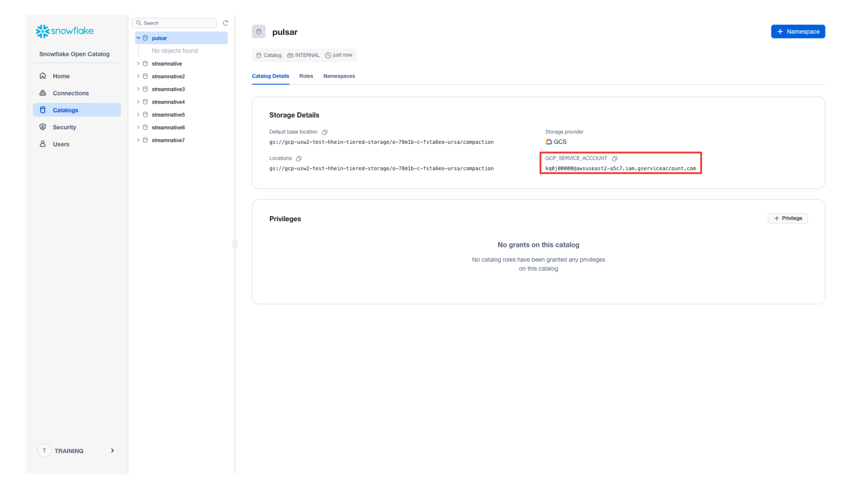Click the catalog icon beside pulsar title
Viewport: 868px width, 488px height.
click(259, 32)
